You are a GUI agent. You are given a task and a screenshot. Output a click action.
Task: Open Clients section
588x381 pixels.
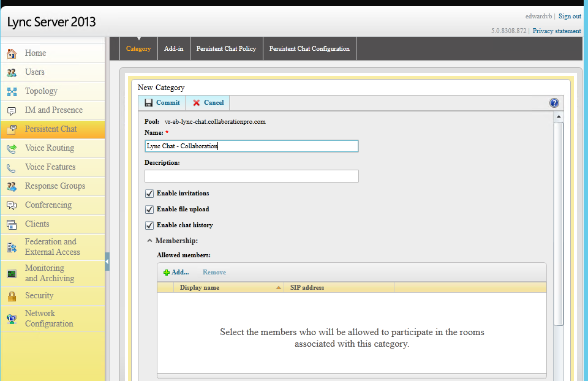click(53, 224)
